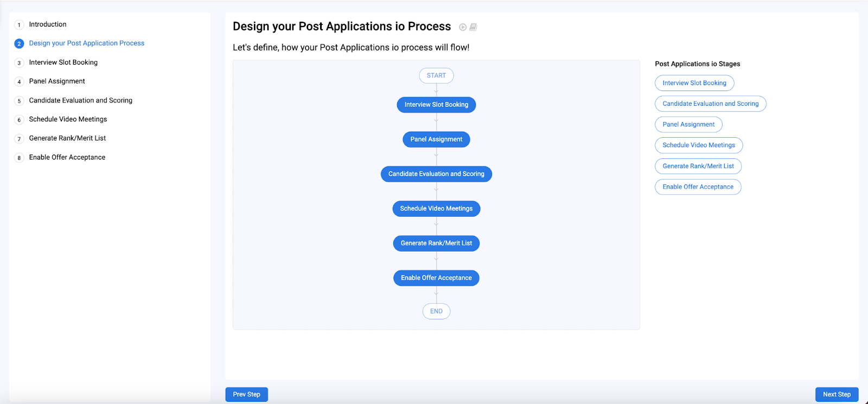The image size is (868, 404).
Task: Pick Candidate Evaluation and Scoring stage chip
Action: coord(710,104)
